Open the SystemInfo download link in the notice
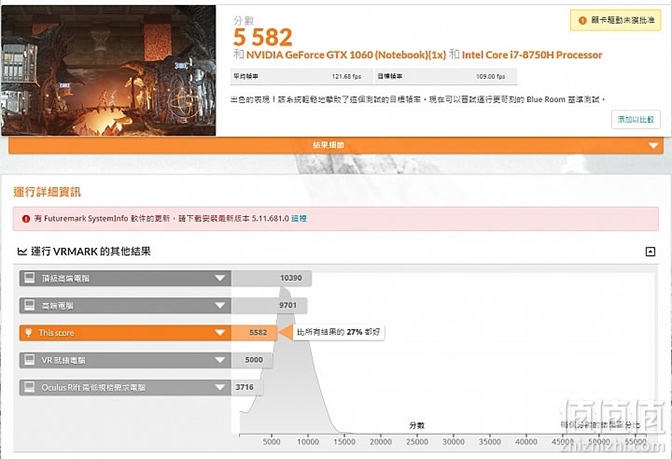This screenshot has height=459, width=672. pyautogui.click(x=299, y=219)
